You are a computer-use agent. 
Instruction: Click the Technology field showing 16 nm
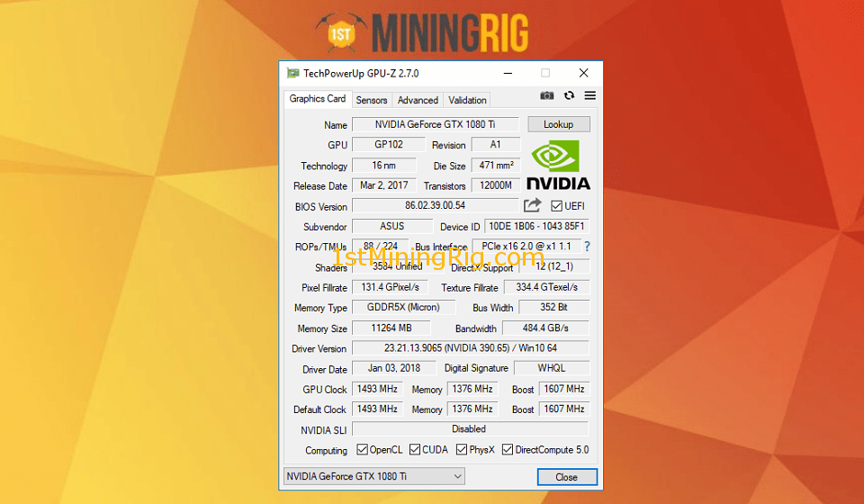384,166
